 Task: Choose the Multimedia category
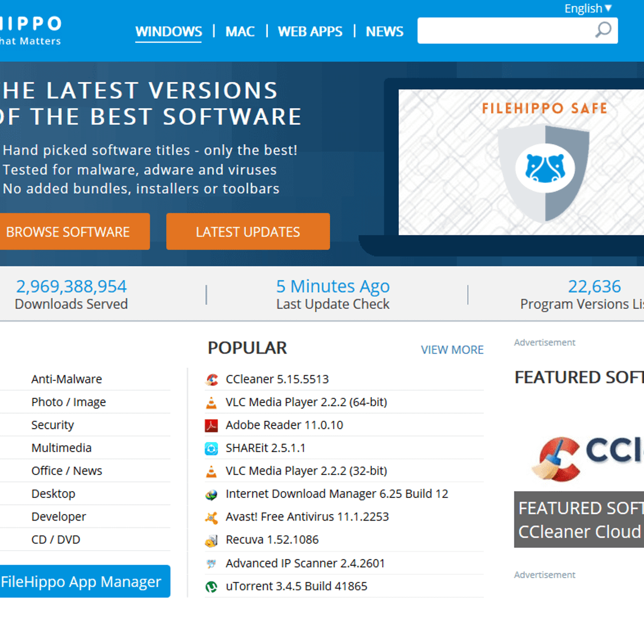pyautogui.click(x=62, y=448)
